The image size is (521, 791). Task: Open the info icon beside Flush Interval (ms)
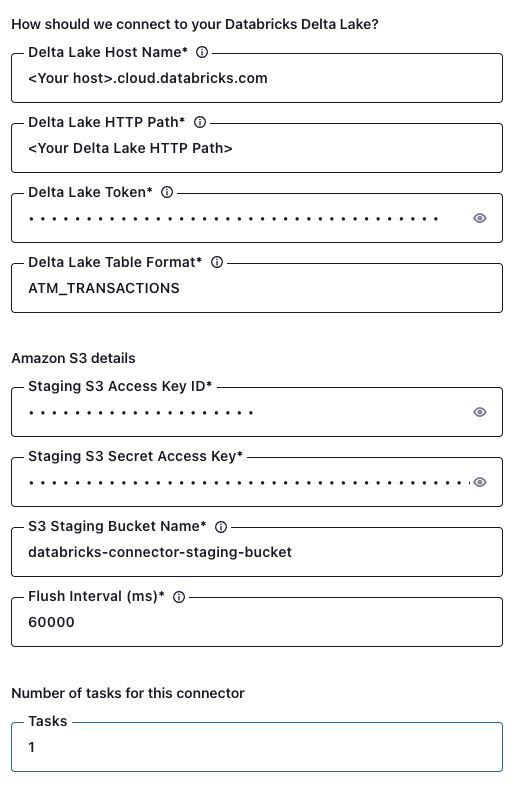click(179, 597)
